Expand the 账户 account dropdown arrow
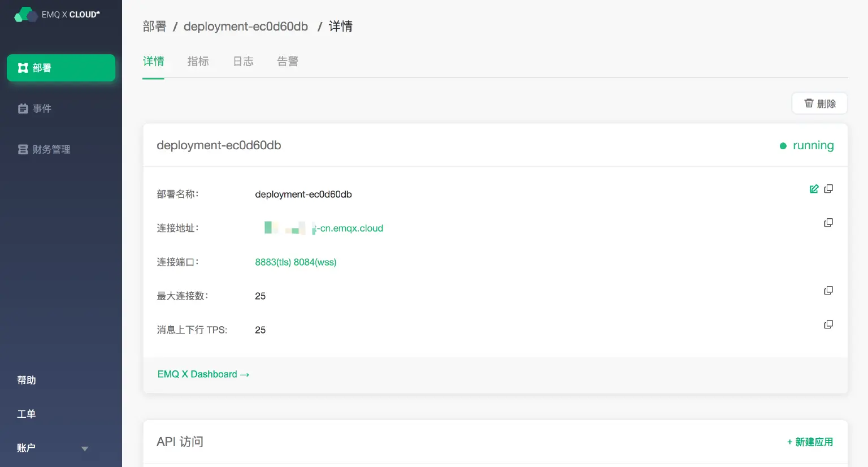 [85, 448]
